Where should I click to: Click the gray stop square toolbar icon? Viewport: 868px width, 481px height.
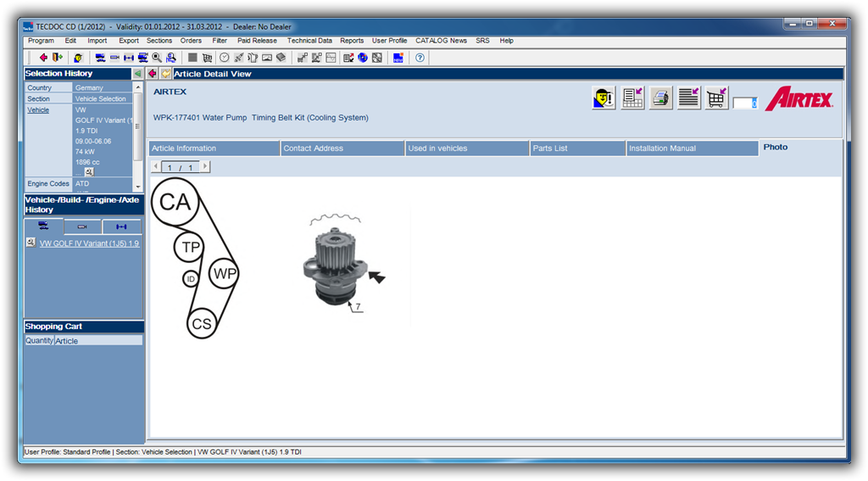[x=192, y=58]
